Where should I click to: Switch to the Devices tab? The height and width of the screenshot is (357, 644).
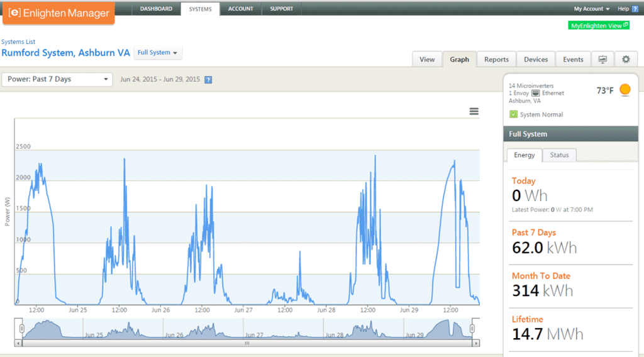click(536, 60)
